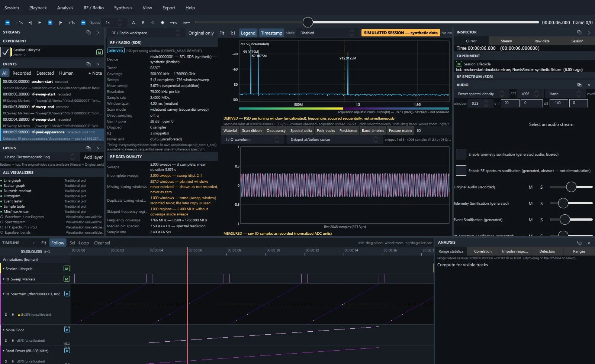
Task: Step back one frame in playback toolbar
Action: pyautogui.click(x=30, y=23)
